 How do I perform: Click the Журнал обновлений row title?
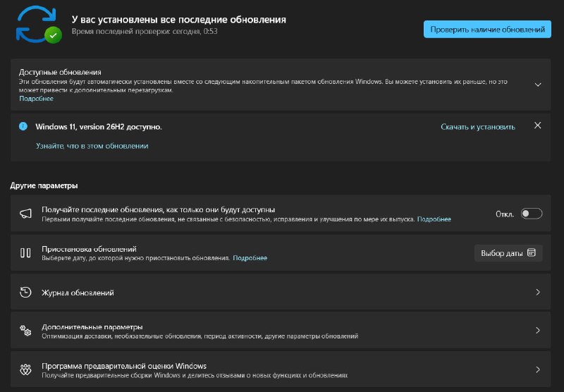tap(78, 293)
